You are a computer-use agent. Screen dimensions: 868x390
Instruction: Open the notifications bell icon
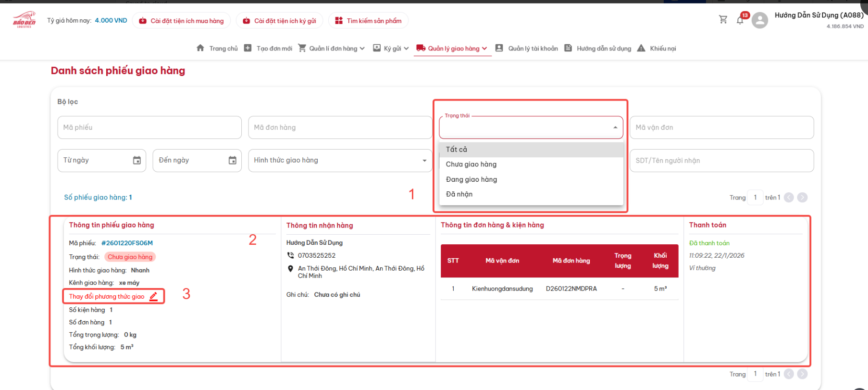click(740, 20)
